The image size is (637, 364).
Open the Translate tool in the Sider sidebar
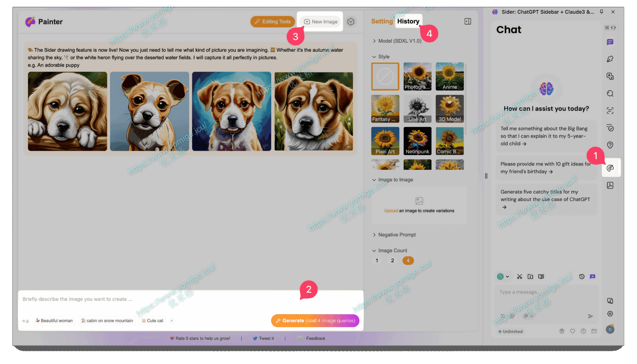[x=610, y=76]
